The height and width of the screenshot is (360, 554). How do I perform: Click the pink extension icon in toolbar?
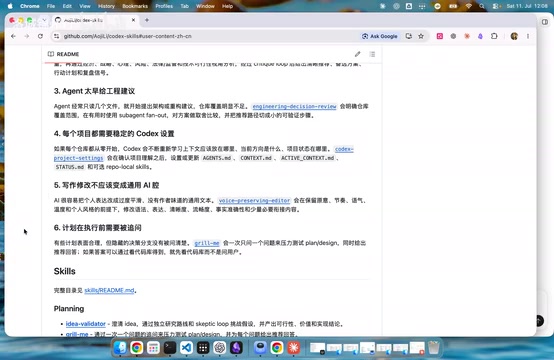[x=440, y=36]
